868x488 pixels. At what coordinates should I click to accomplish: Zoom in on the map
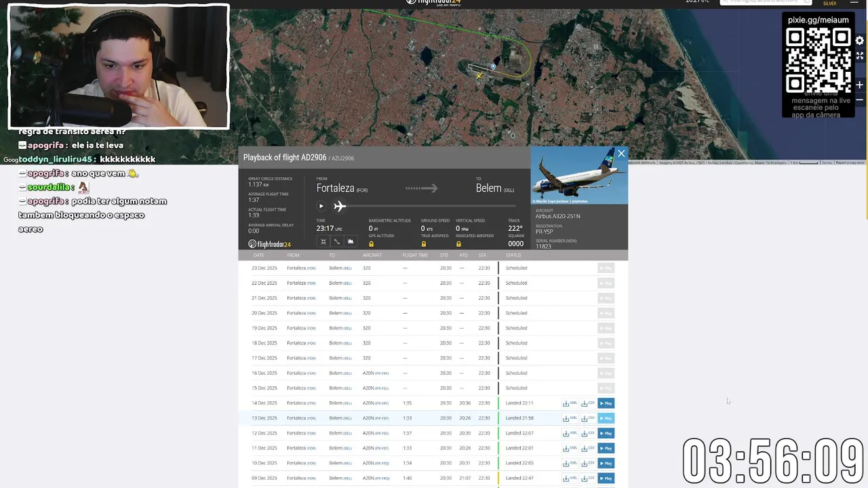(x=860, y=85)
